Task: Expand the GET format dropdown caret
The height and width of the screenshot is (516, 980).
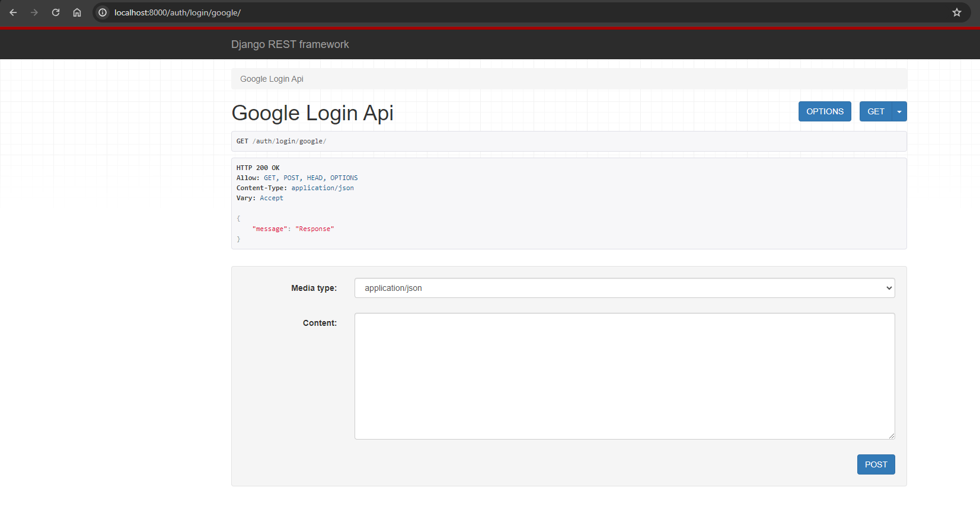Action: coord(899,111)
